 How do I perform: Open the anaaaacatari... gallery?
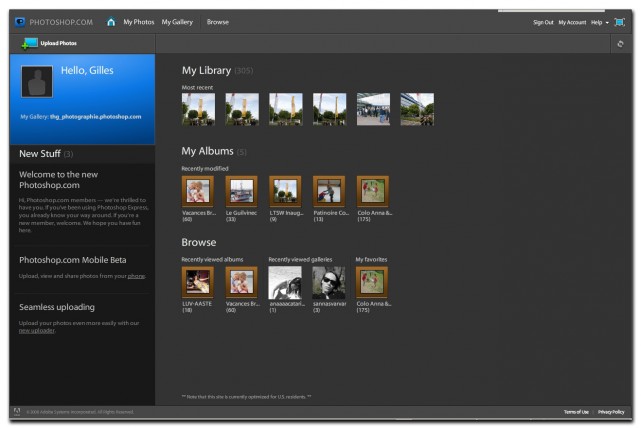[285, 283]
